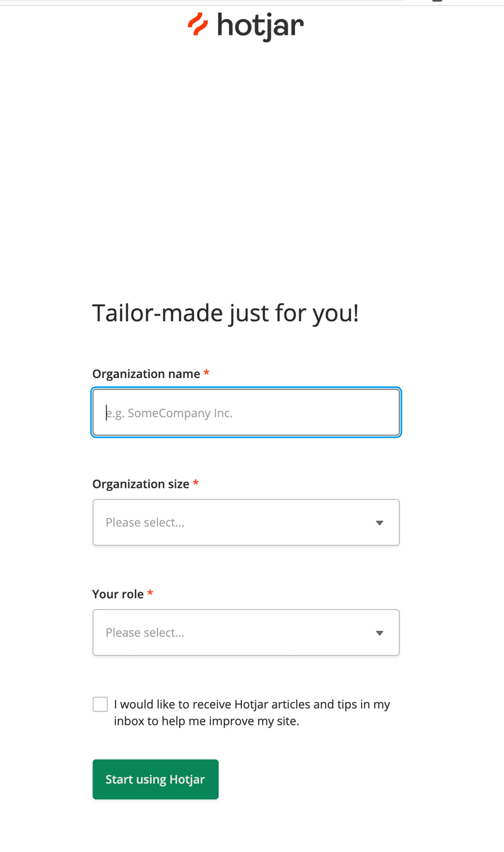The width and height of the screenshot is (504, 852).
Task: Check the Hotjar articles and tips checkbox
Action: coord(100,705)
